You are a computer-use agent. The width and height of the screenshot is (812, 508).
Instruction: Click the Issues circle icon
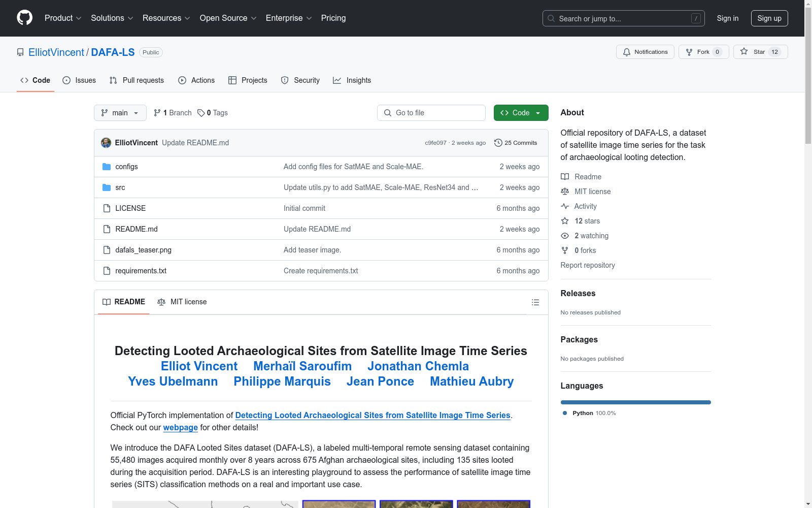[66, 80]
